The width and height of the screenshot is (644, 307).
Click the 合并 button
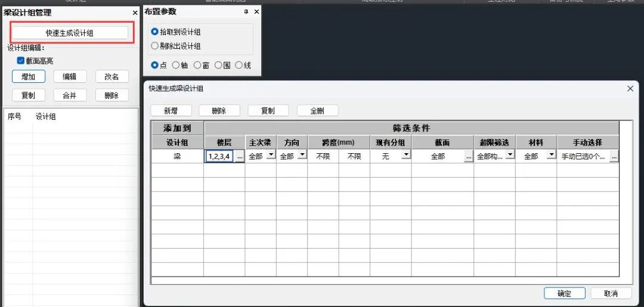(70, 95)
